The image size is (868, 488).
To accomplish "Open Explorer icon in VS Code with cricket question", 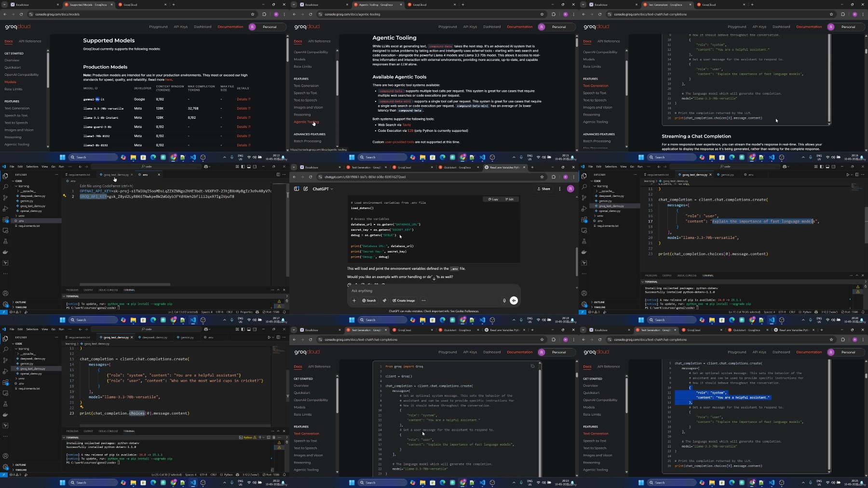I will click(5, 338).
